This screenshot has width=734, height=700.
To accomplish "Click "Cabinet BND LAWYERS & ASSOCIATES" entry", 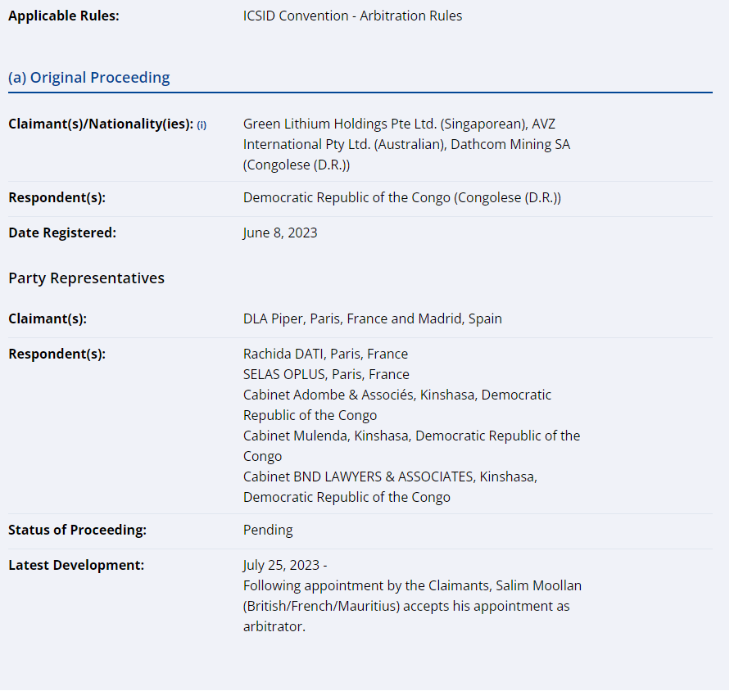I will click(358, 476).
